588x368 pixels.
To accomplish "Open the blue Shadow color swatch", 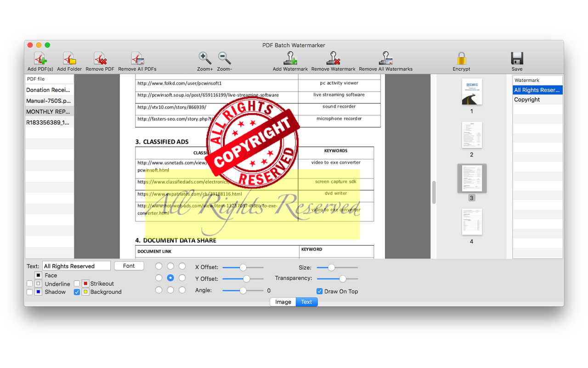I will 39,292.
